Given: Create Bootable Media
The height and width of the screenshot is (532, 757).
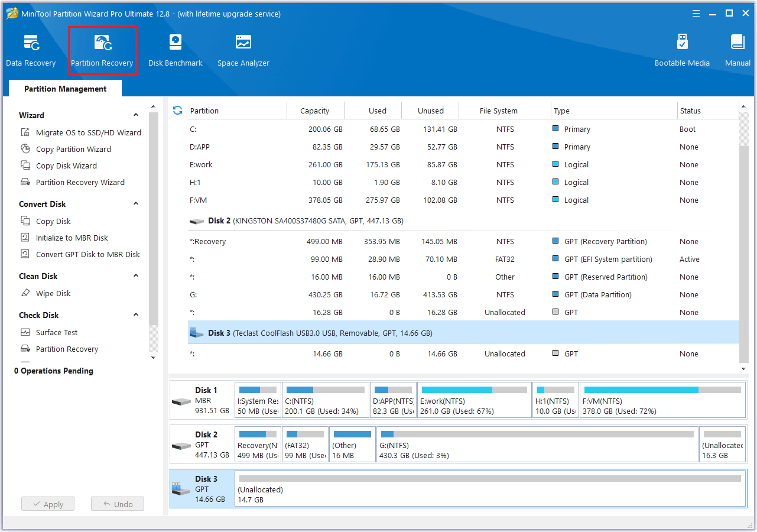Looking at the screenshot, I should tap(682, 50).
